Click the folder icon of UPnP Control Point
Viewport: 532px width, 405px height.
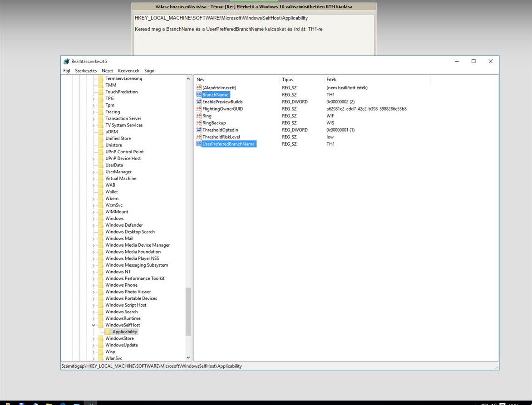[x=101, y=152]
